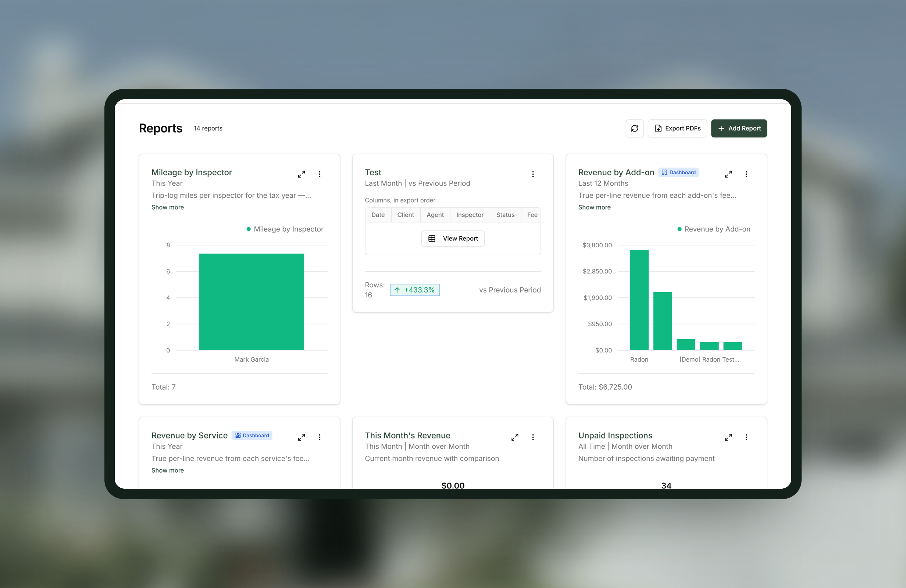
Task: Click 'Columns, in export order' label
Action: 400,200
